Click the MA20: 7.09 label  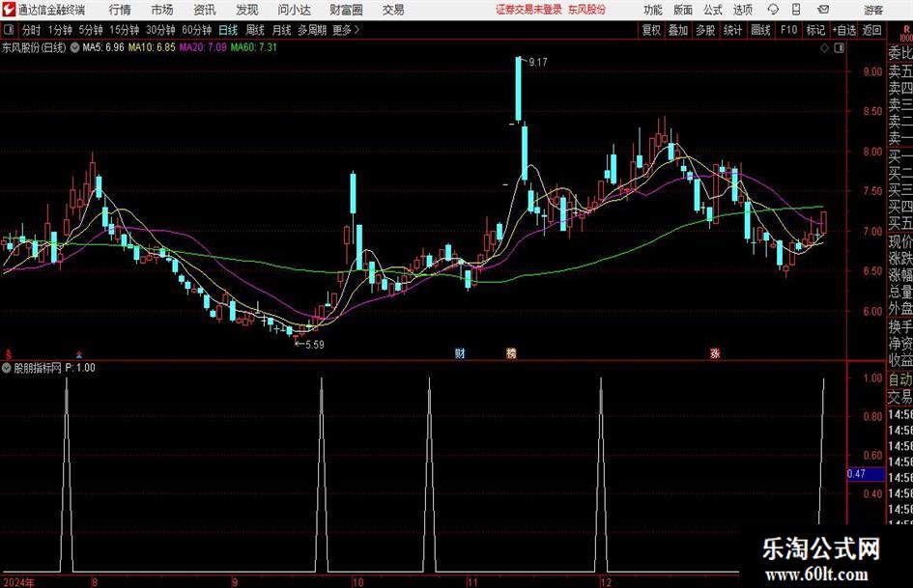pyautogui.click(x=203, y=47)
